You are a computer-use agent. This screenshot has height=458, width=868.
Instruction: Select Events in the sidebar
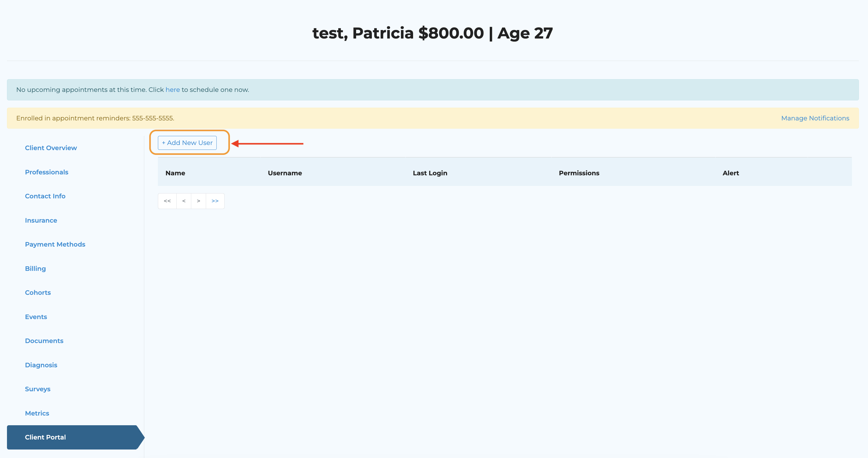click(36, 317)
